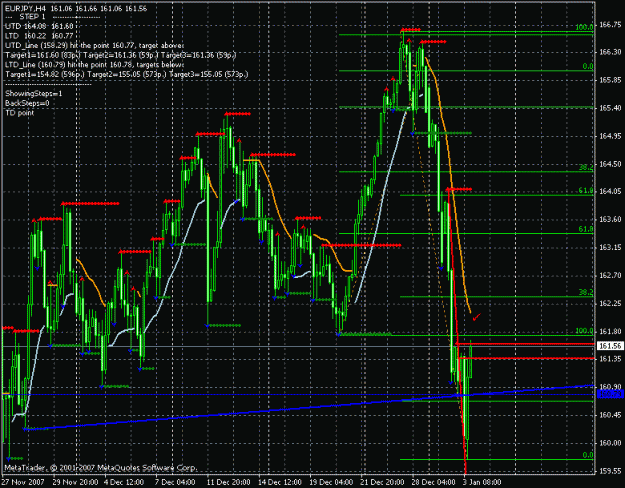Click the 'UTD 164.08 161.60' line
Image resolution: width=625 pixels, height=488 pixels.
point(39,26)
